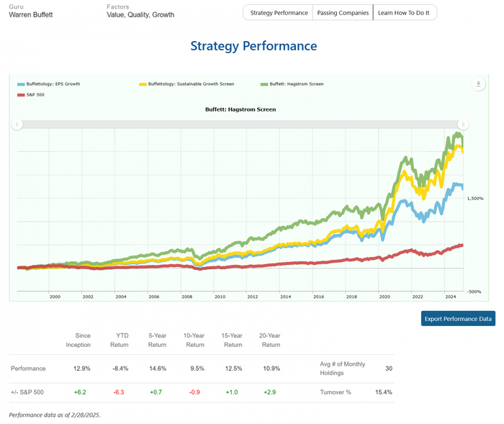
Task: Select the Learn How To Do It tab
Action: point(405,13)
